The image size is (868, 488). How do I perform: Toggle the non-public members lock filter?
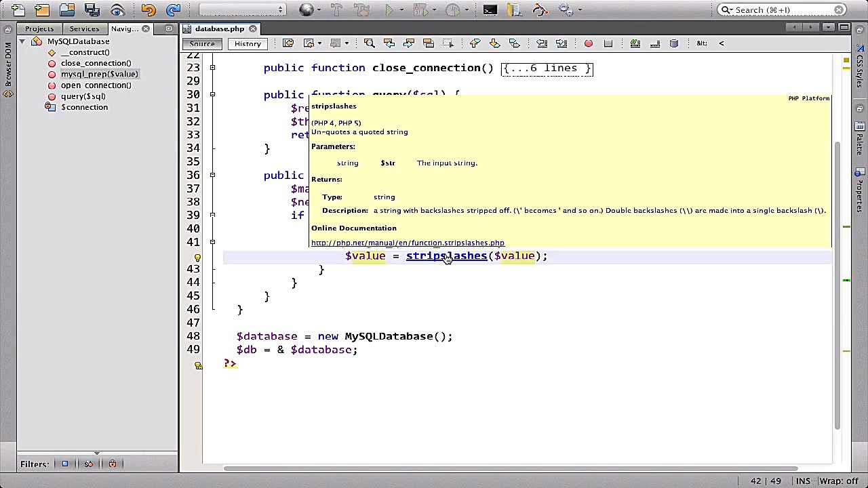coord(113,464)
